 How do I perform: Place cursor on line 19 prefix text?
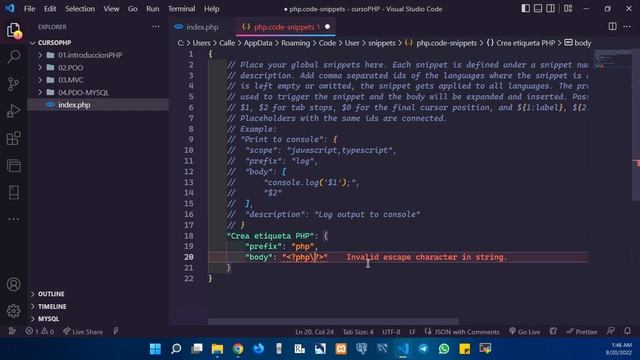(x=264, y=247)
